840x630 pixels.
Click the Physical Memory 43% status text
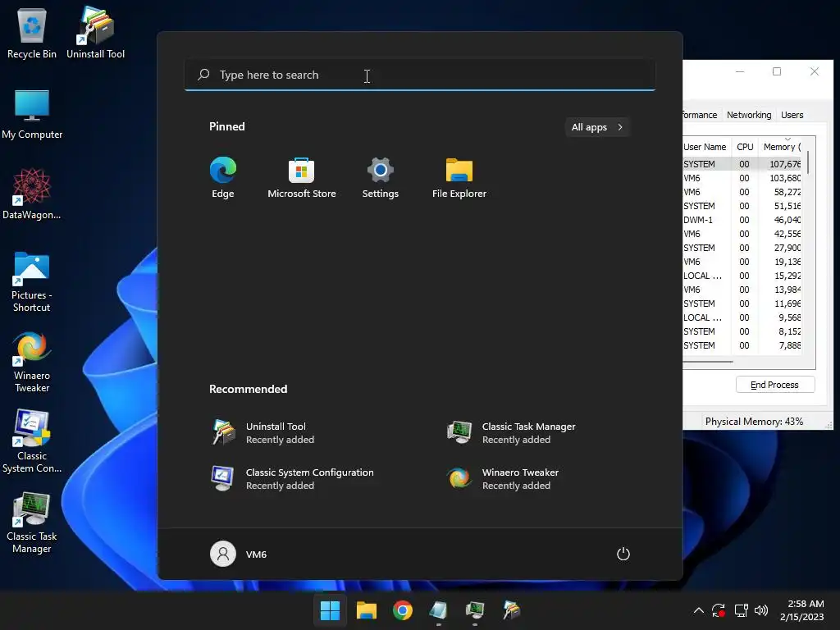pyautogui.click(x=754, y=422)
